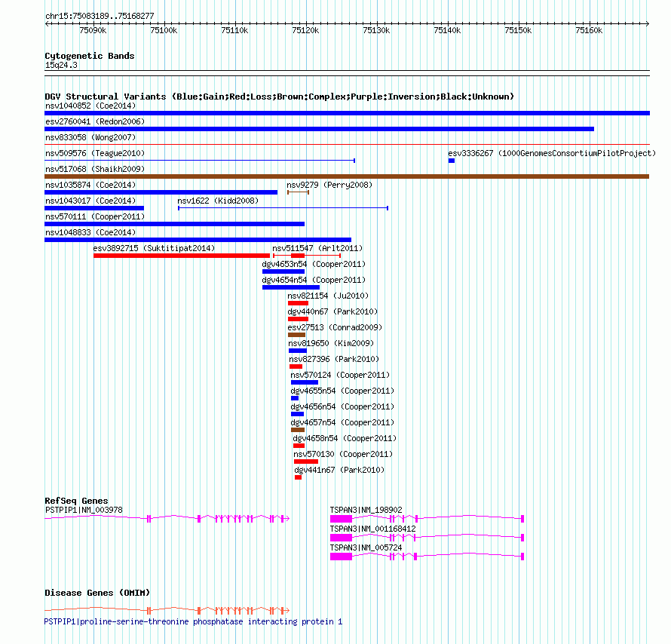This screenshot has width=671, height=644.
Task: Click the chr15:75083189..75168277 coordinate label
Action: 100,16
